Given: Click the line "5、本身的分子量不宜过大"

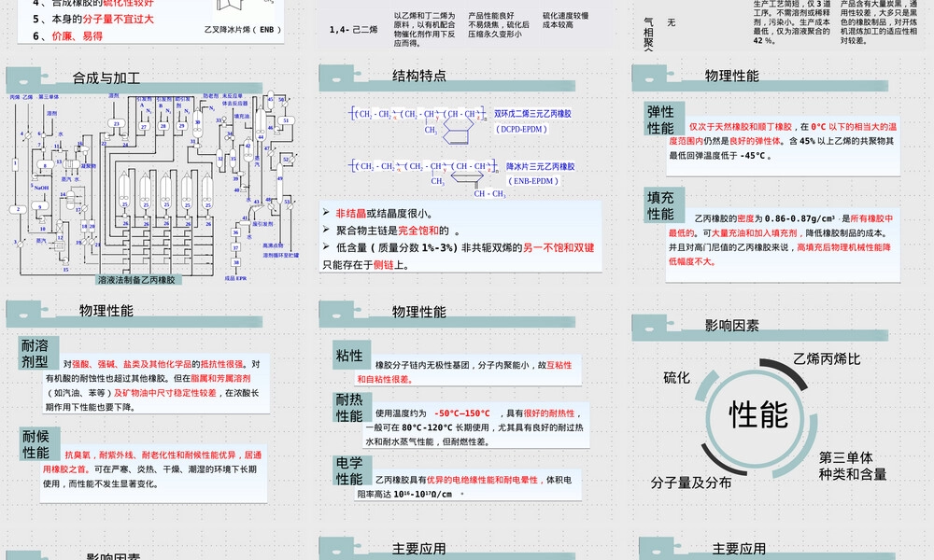Looking at the screenshot, I should [x=92, y=19].
